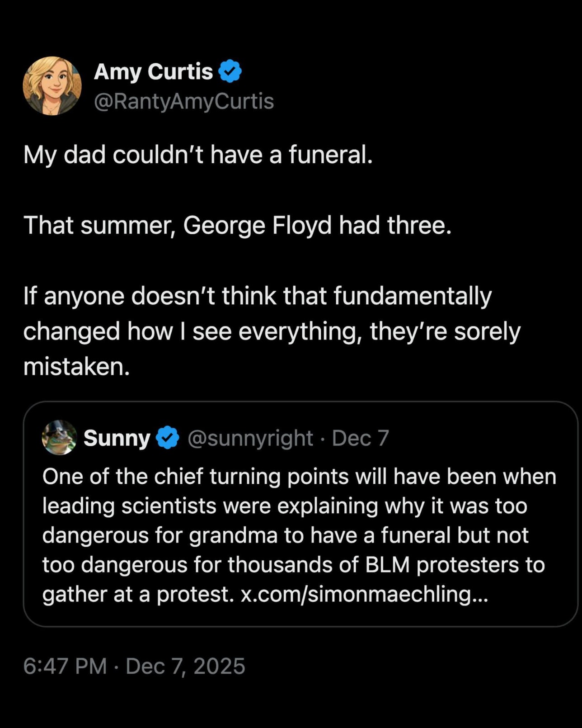Click the word "fundamentally" in the post
582x728 pixels.
click(x=413, y=296)
